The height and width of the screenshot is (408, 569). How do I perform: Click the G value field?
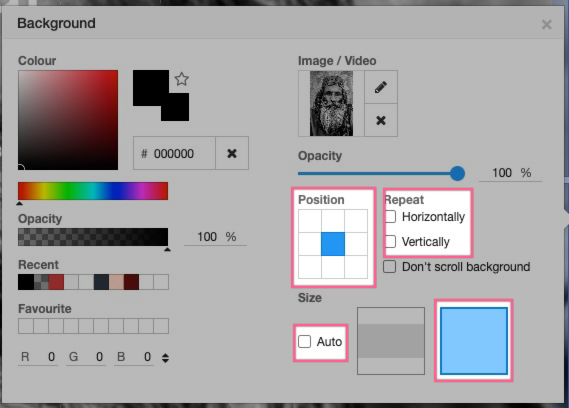86,357
